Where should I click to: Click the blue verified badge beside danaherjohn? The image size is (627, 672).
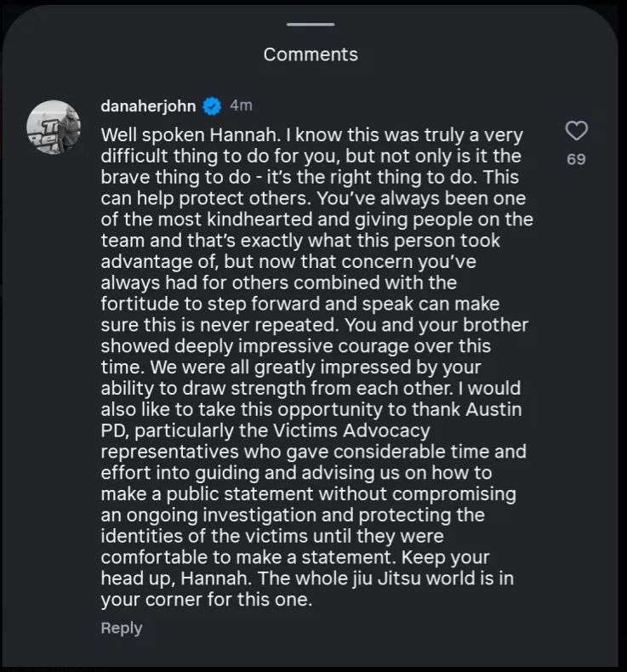pyautogui.click(x=213, y=105)
